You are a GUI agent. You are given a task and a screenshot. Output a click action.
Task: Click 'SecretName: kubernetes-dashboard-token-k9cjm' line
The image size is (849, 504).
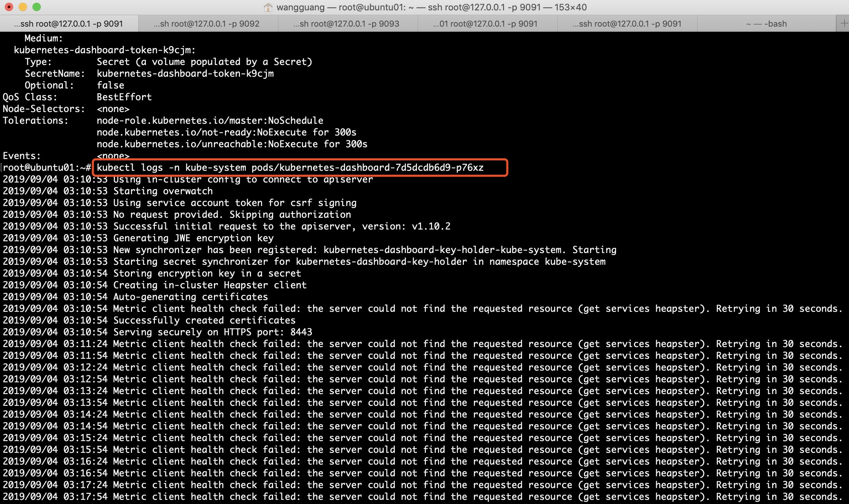click(x=149, y=74)
